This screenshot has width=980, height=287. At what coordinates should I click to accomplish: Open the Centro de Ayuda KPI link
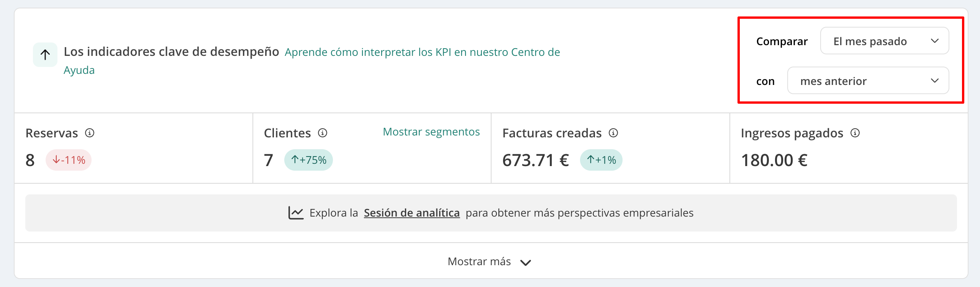click(x=312, y=61)
